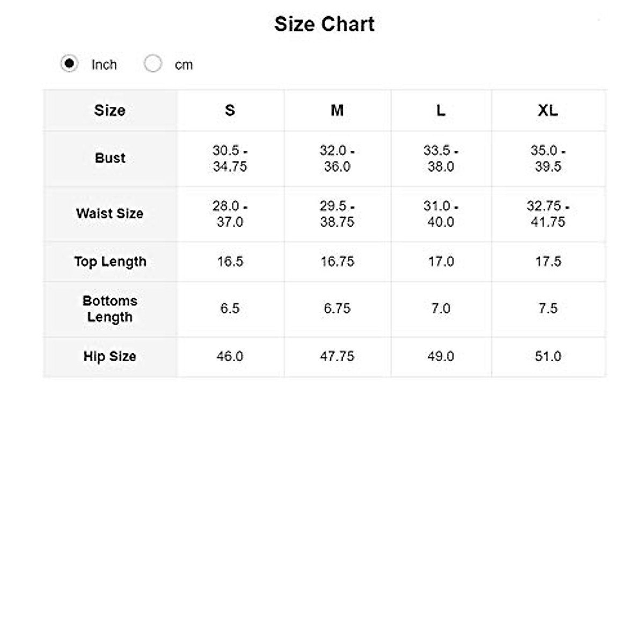The width and height of the screenshot is (644, 644).
Task: Click the Bottoms Length row label
Action: [x=110, y=309]
